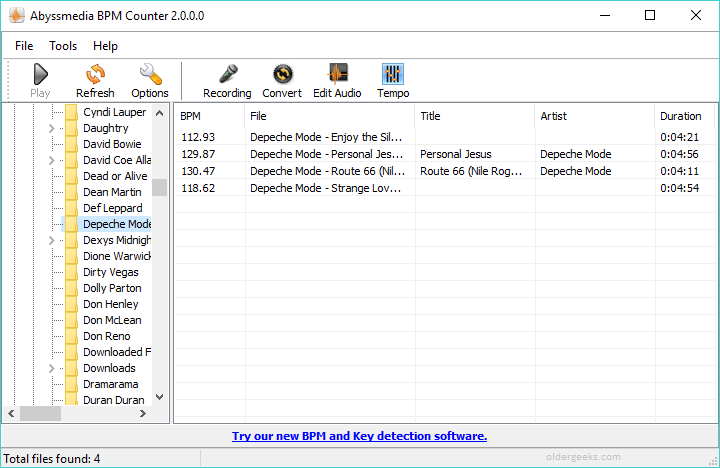
Task: Click the Refresh toolbar icon
Action: pyautogui.click(x=96, y=74)
